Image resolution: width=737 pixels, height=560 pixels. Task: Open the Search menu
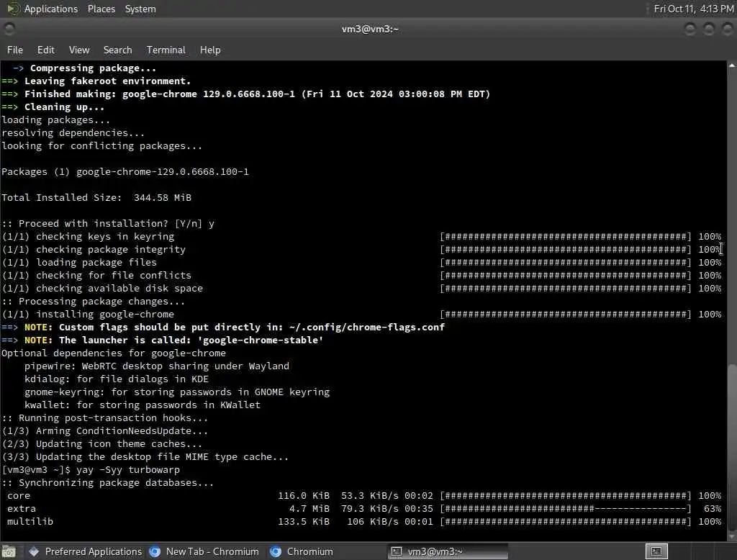pos(117,50)
